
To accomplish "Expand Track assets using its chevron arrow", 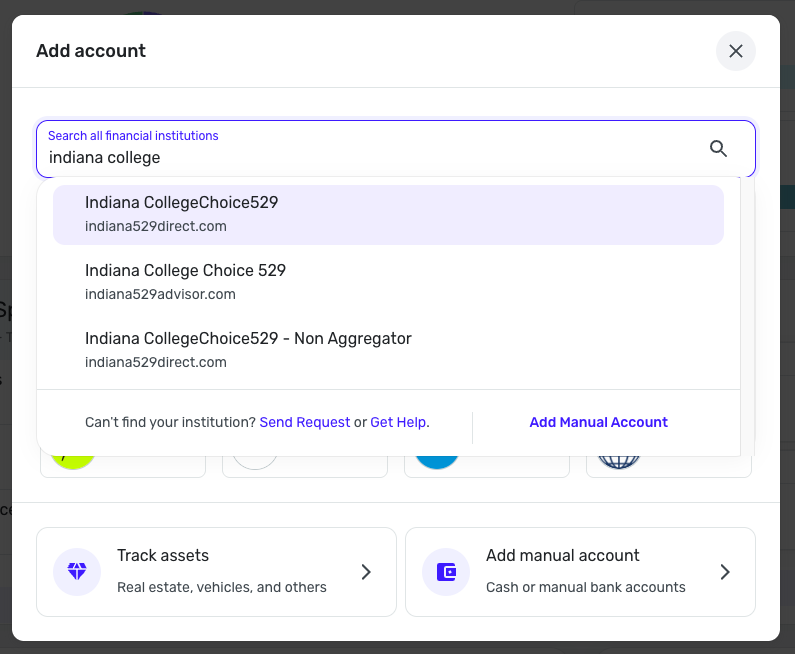I will [366, 572].
